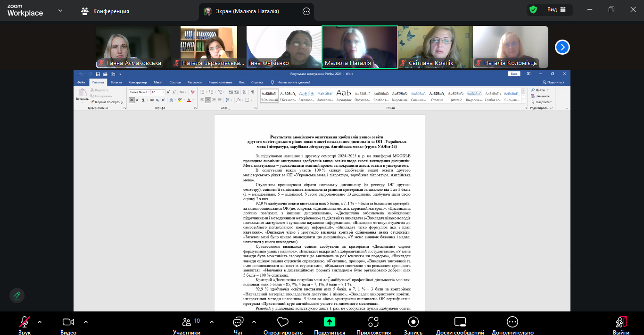Click the Отреагировать heart reactions icon
The image size is (644, 335).
coord(283,322)
